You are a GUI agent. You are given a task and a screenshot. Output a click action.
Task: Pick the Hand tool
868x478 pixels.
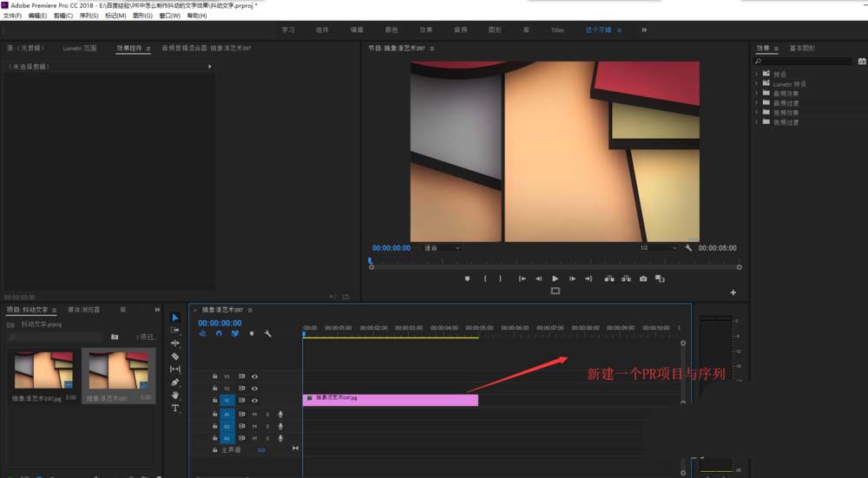tap(175, 395)
